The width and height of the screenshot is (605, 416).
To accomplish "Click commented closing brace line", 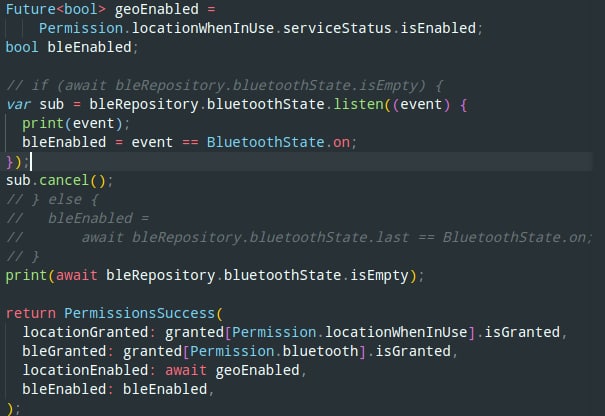I will (x=22, y=256).
